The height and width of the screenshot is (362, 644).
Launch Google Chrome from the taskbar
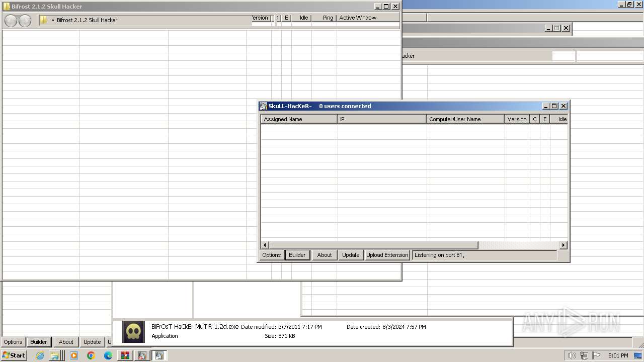[91, 355]
